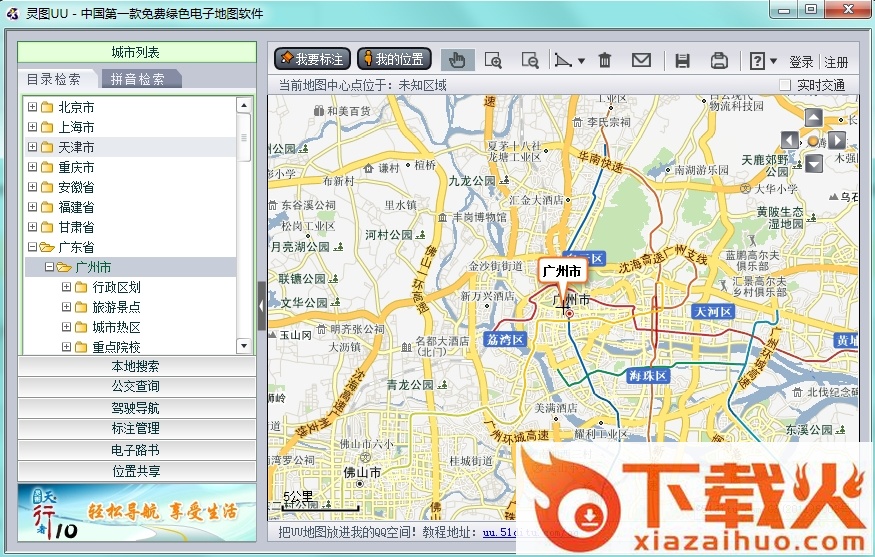Click the envelope send mail icon
The height and width of the screenshot is (557, 875).
coord(641,60)
